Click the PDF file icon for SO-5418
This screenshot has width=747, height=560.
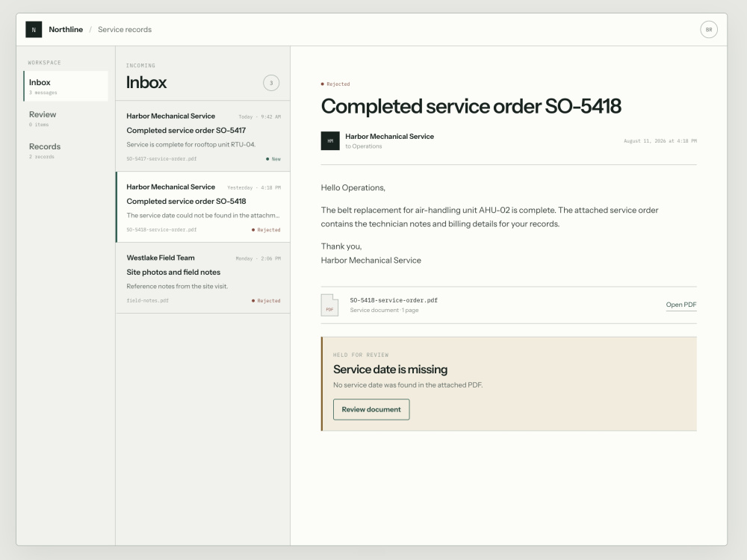point(329,305)
